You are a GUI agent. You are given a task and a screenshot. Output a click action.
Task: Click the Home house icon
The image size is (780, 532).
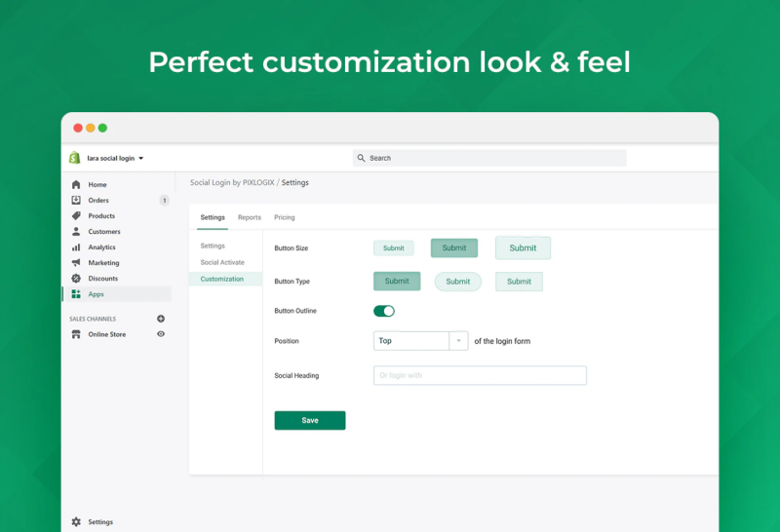click(76, 184)
